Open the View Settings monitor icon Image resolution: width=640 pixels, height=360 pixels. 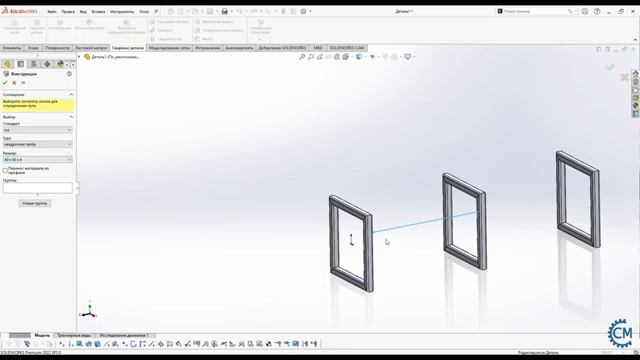pyautogui.click(x=407, y=57)
